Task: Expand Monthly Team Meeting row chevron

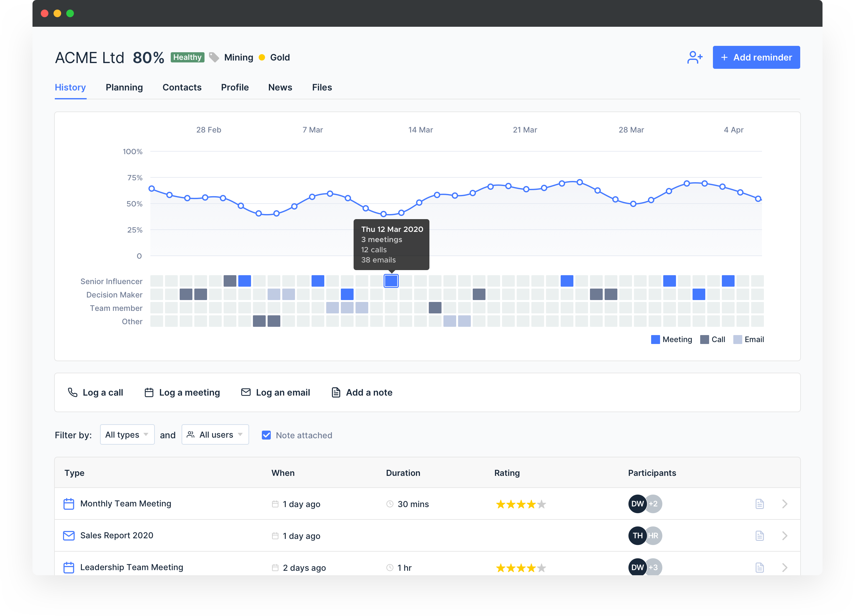Action: [x=785, y=504]
